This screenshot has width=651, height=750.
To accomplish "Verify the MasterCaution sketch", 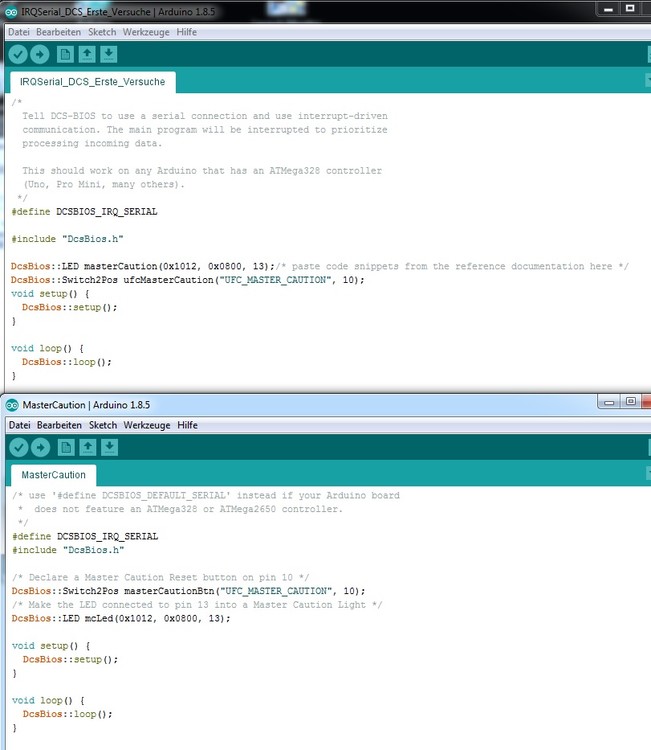I will click(x=19, y=448).
